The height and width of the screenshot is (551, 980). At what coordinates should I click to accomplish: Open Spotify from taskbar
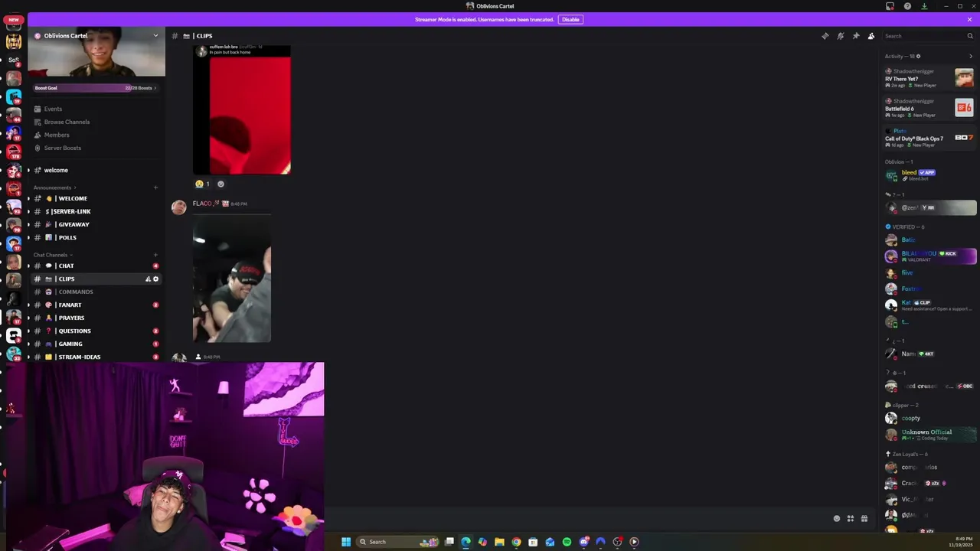pyautogui.click(x=567, y=542)
